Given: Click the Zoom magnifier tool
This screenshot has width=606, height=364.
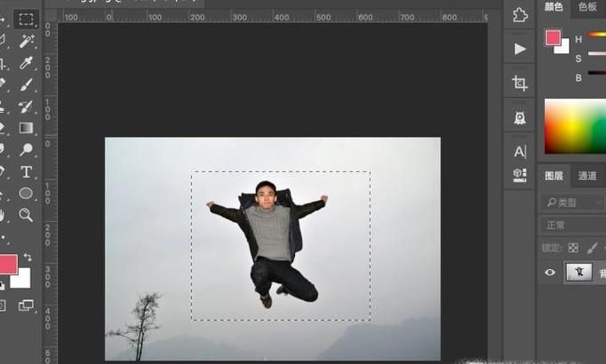Looking at the screenshot, I should [x=27, y=215].
